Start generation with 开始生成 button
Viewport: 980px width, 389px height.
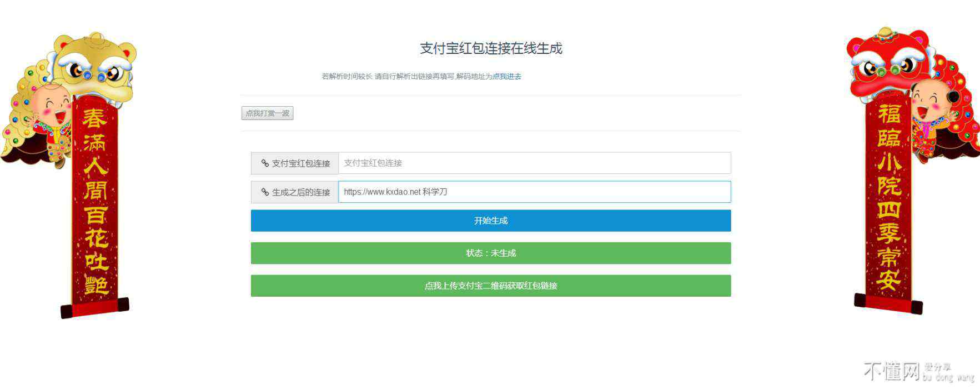pyautogui.click(x=491, y=221)
